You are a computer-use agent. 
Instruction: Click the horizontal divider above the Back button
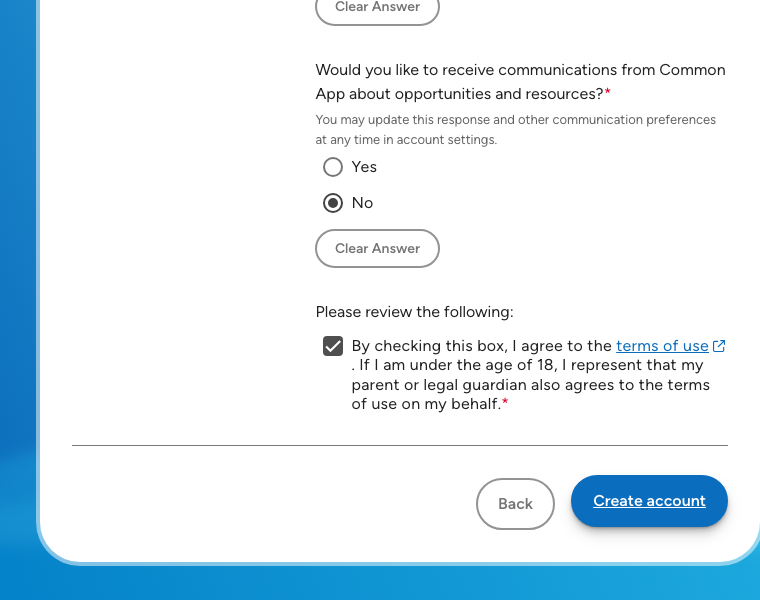[400, 445]
